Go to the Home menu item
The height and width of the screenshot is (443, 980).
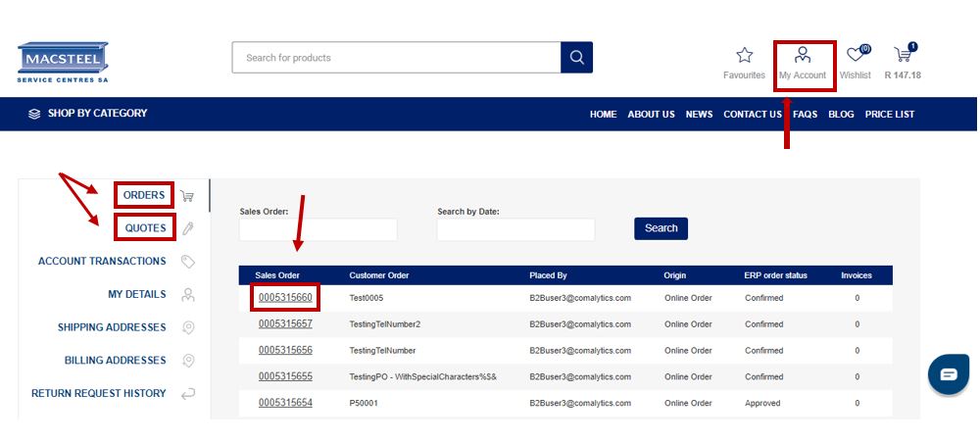click(603, 115)
